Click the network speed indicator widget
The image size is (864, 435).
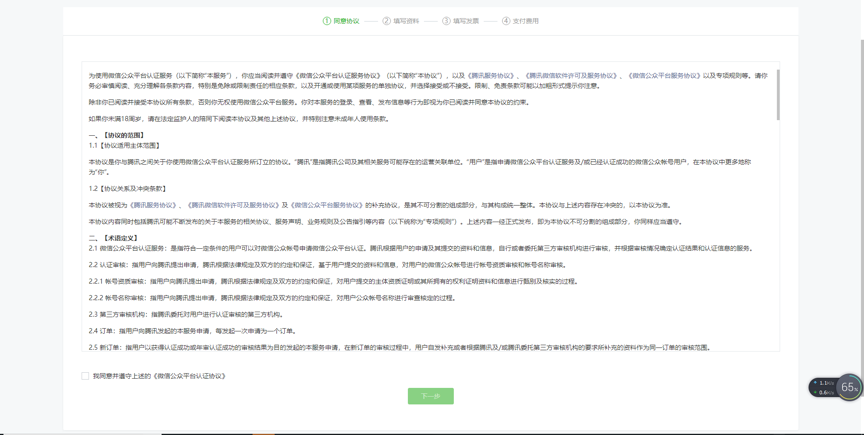coord(824,387)
